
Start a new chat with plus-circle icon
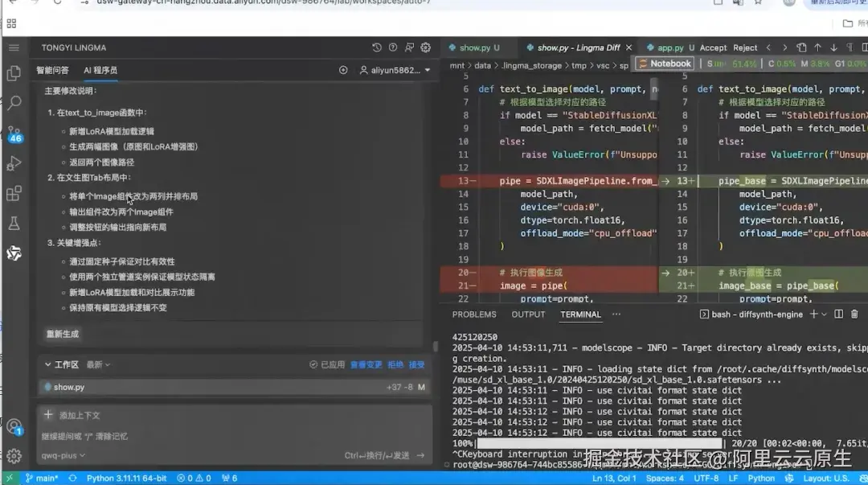tap(343, 71)
